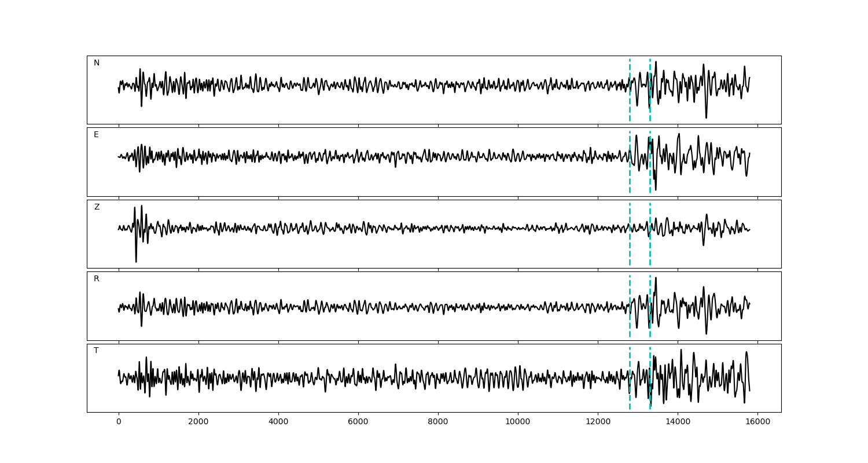Click the 2000 x-axis tick label
The height and width of the screenshot is (463, 868).
click(198, 422)
